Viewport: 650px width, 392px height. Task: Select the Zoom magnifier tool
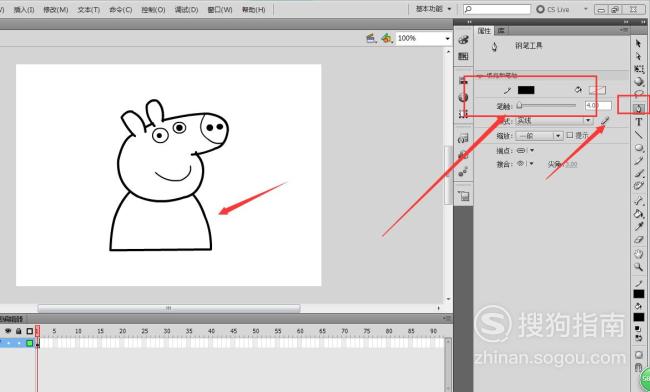pos(639,267)
